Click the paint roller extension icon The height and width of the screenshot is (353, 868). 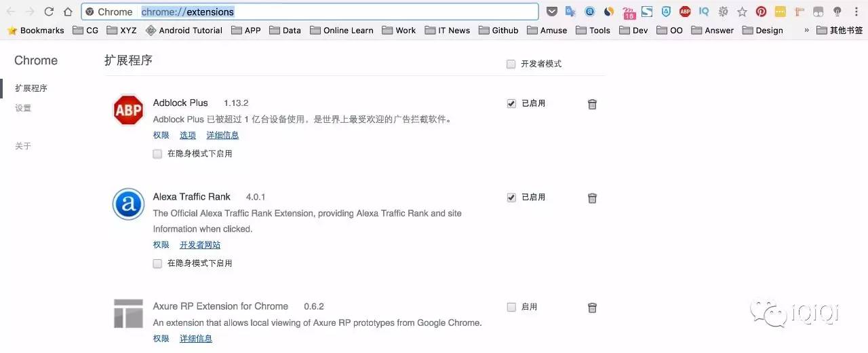click(799, 12)
